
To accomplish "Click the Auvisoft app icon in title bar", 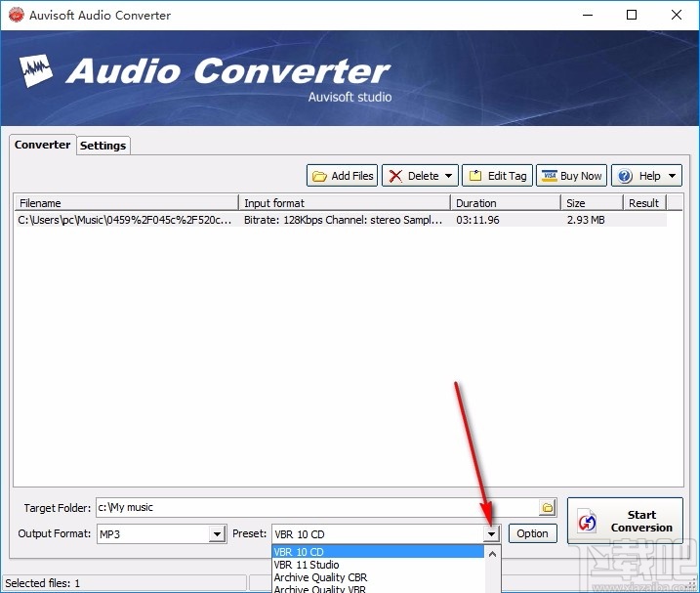I will point(17,15).
